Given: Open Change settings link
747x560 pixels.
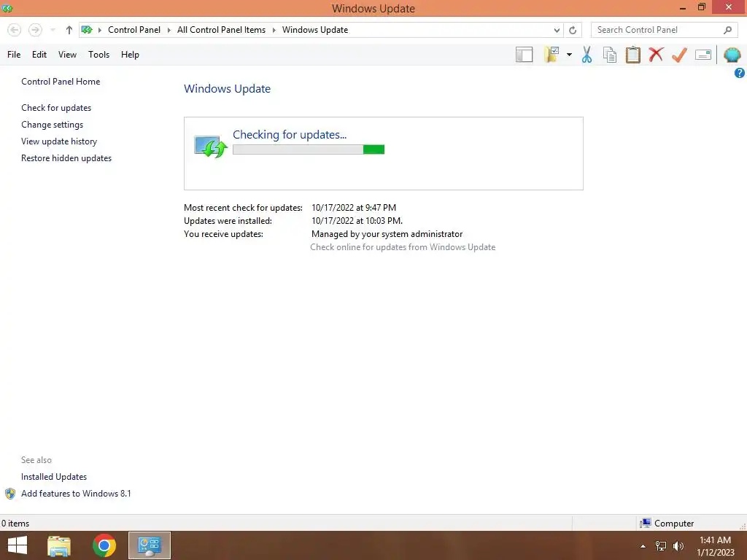Looking at the screenshot, I should pyautogui.click(x=52, y=125).
